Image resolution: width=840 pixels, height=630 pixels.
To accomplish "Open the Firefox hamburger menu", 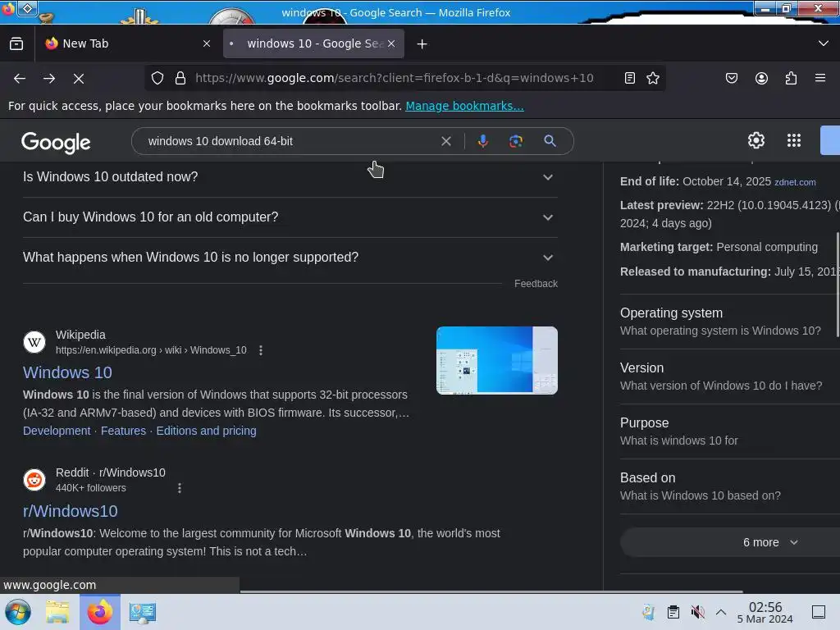I will [x=820, y=78].
